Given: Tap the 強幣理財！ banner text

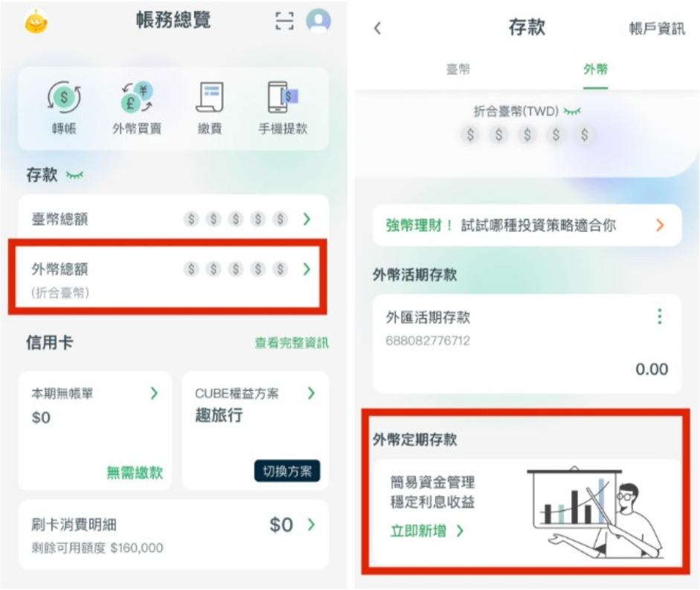Looking at the screenshot, I should pos(420,225).
